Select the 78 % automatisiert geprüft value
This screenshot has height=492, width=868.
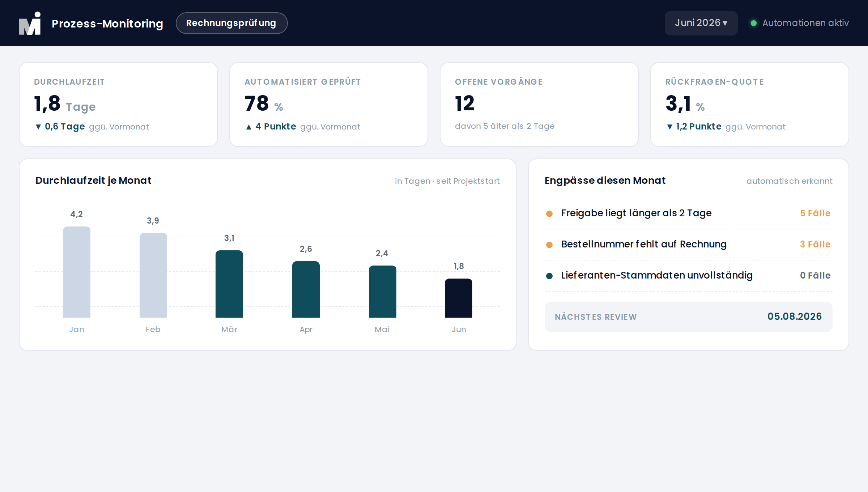click(264, 104)
